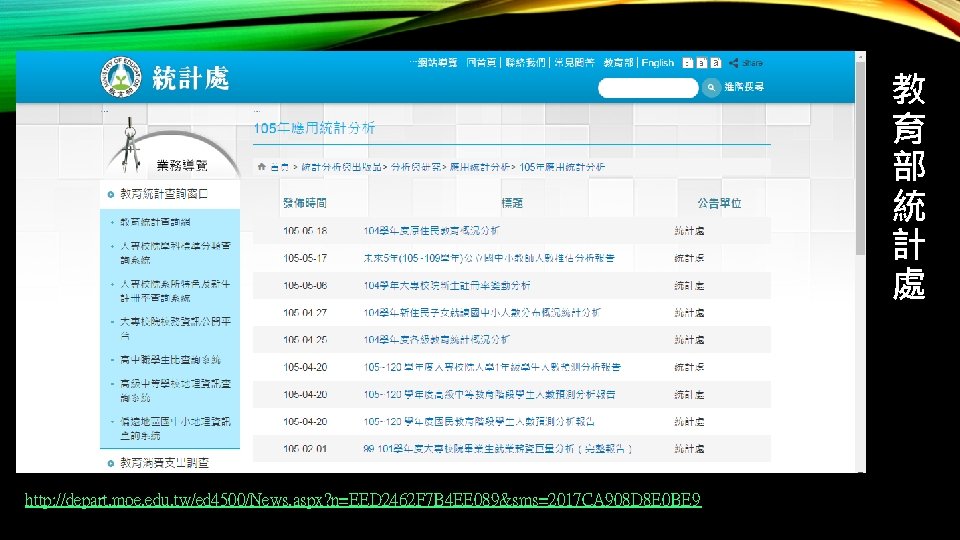The image size is (960, 540).
Task: Open 105~120 大專校院大學1年級學生人數預測 report
Action: tap(492, 367)
